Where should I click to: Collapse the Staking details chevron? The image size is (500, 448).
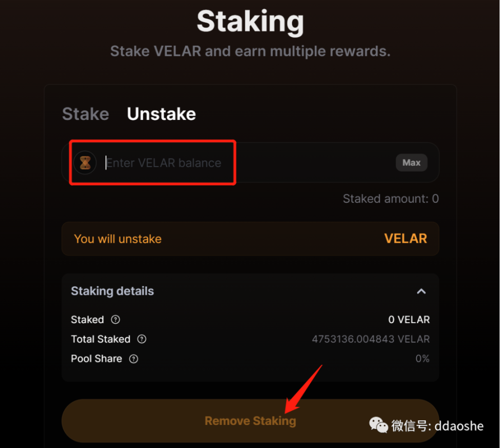click(421, 291)
